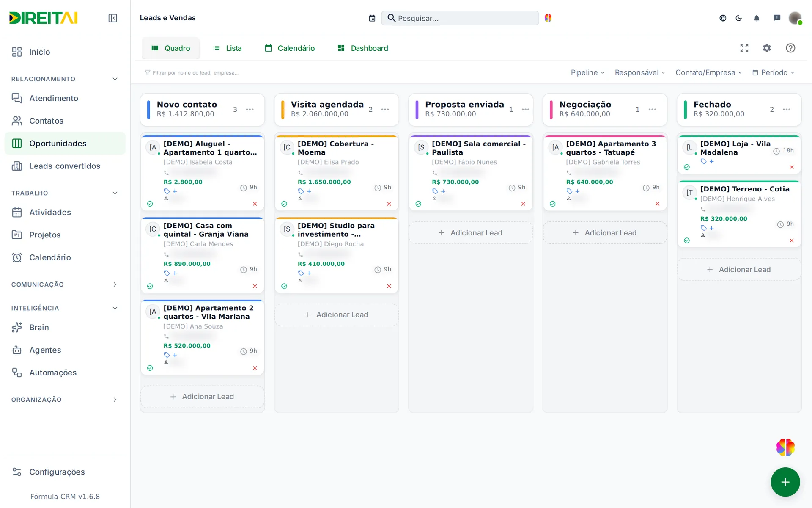Open the user avatar menu
The height and width of the screenshot is (508, 812).
tap(795, 18)
